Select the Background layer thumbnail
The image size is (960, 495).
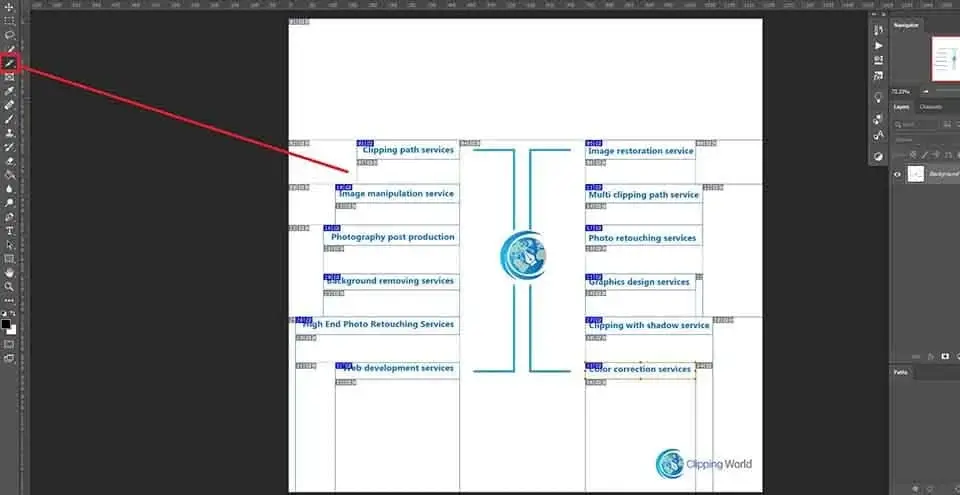coord(915,174)
